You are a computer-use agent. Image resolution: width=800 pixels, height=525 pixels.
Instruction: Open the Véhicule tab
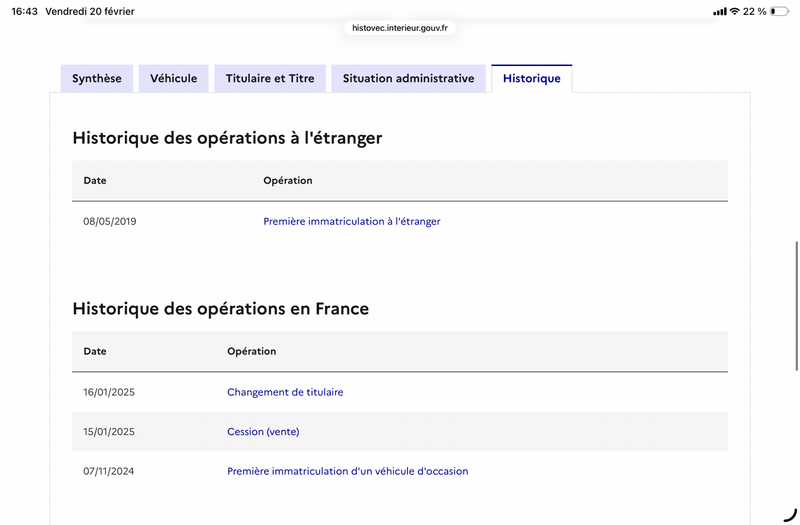174,79
